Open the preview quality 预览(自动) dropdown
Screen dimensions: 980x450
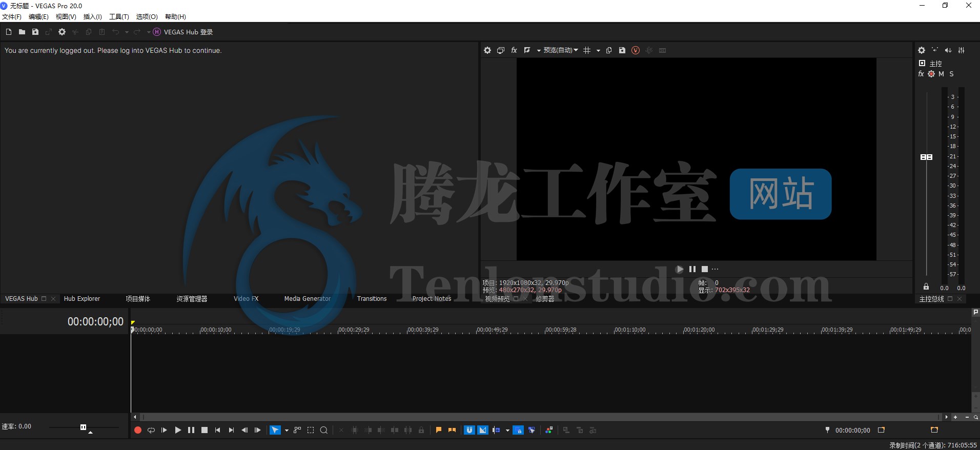561,50
